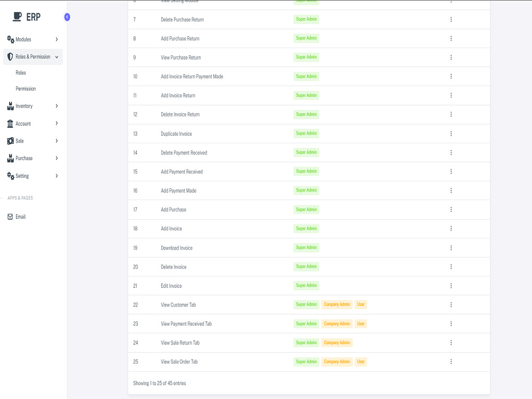Open row options for Add Invoice
This screenshot has height=399, width=532.
click(451, 229)
